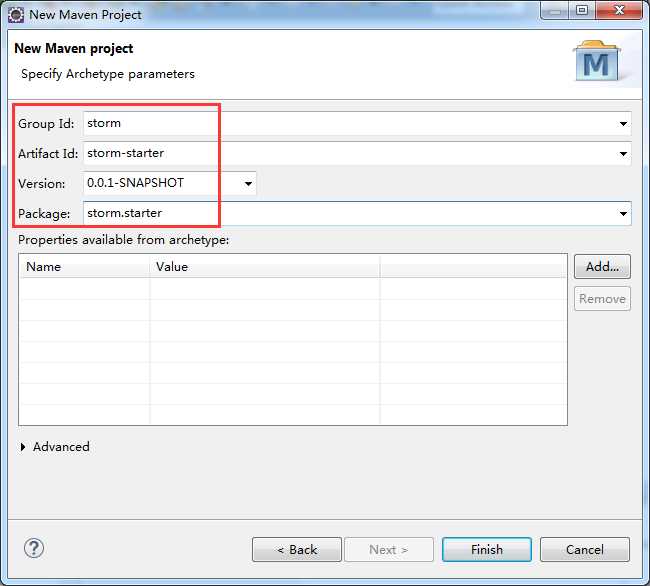650x586 pixels.
Task: Open the Artifact Id dropdown arrow
Action: (623, 154)
